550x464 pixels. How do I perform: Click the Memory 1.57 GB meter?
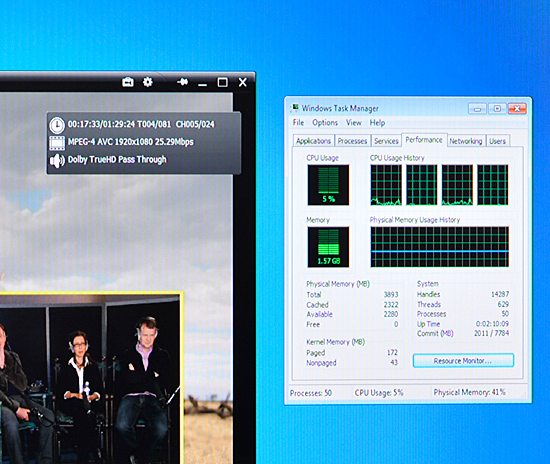click(328, 247)
